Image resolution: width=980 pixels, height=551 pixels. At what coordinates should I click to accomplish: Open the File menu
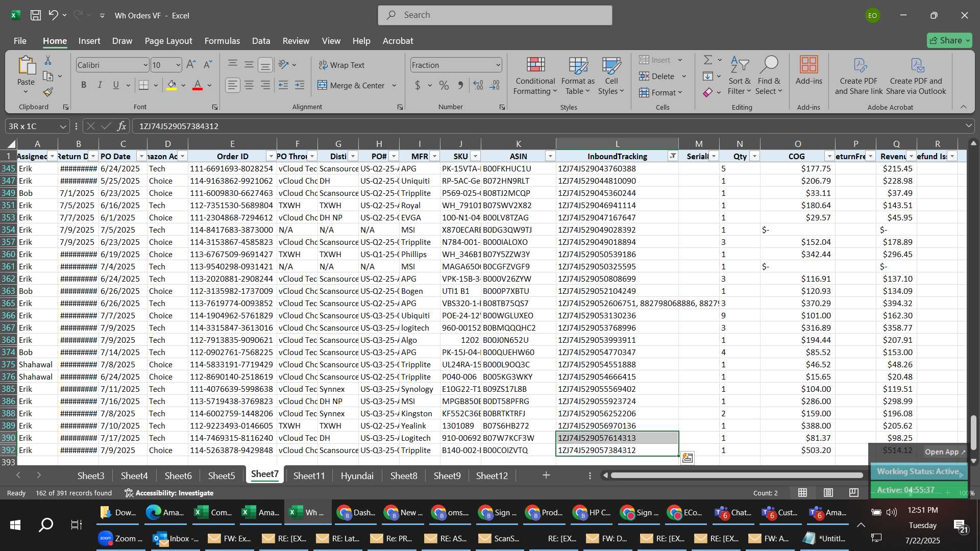20,41
